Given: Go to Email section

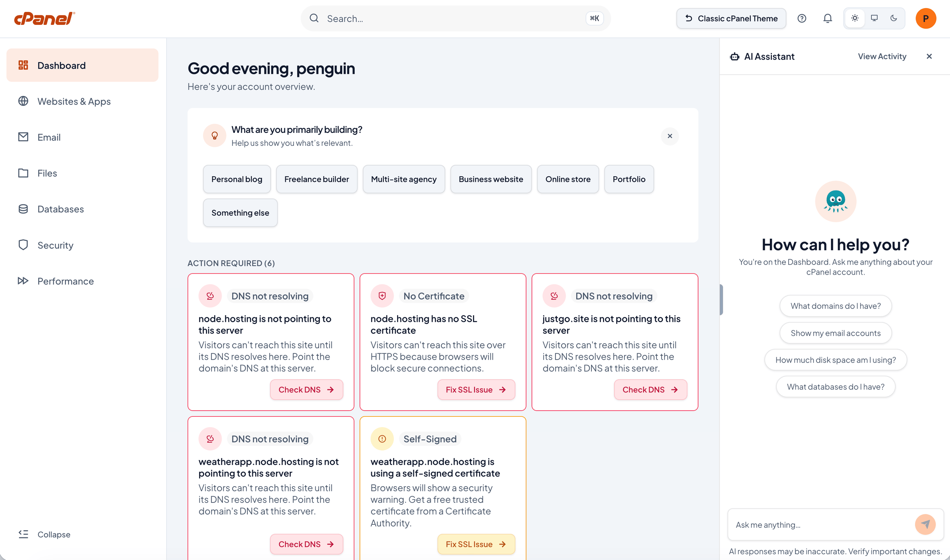Looking at the screenshot, I should 82,137.
